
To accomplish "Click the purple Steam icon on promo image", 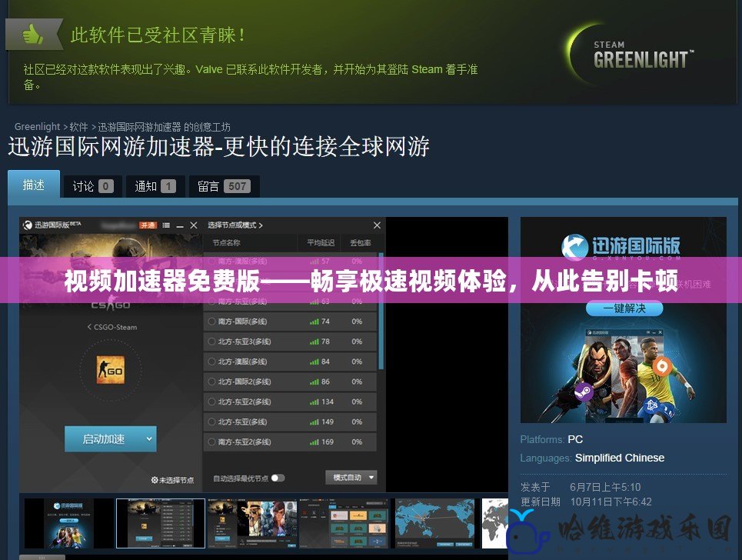I will click(x=584, y=392).
